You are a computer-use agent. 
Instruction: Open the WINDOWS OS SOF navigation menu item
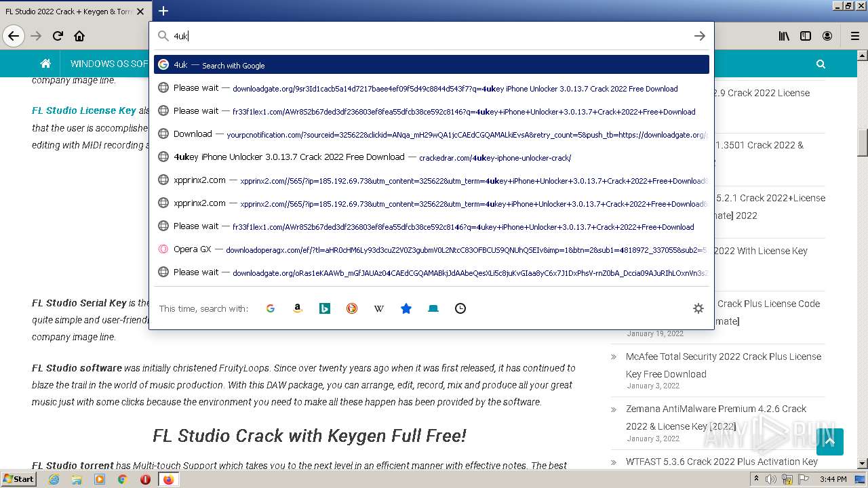(109, 64)
